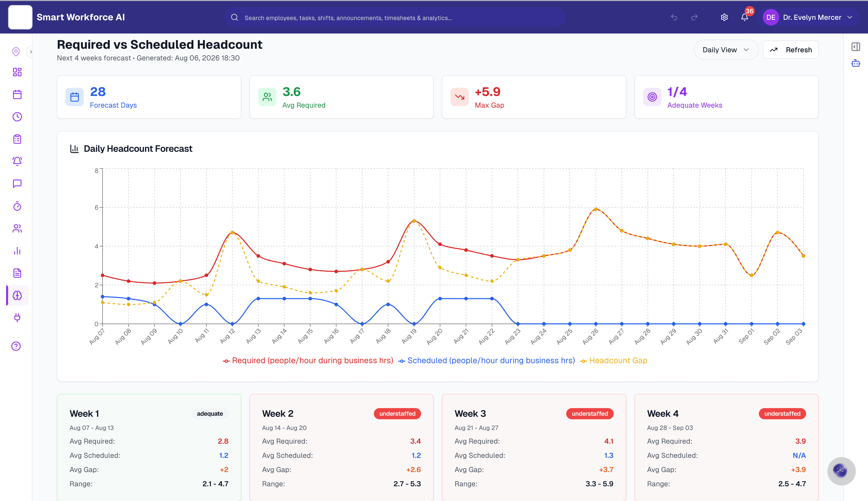Click the "Required vs Scheduled Headcount" title

[x=160, y=45]
